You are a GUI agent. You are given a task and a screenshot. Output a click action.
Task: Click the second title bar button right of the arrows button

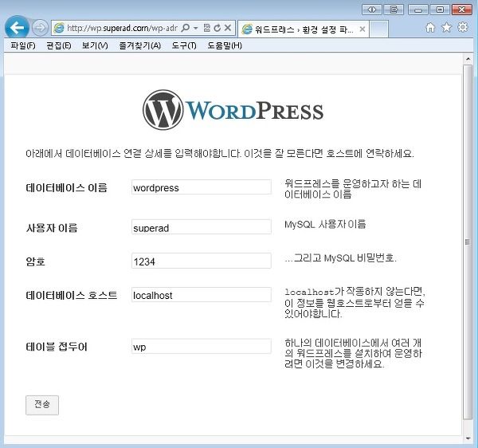click(x=394, y=10)
